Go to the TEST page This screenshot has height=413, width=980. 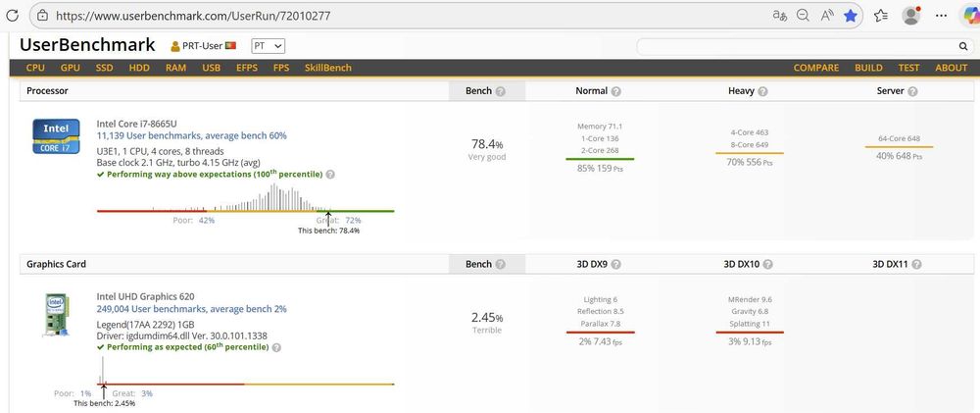click(908, 68)
